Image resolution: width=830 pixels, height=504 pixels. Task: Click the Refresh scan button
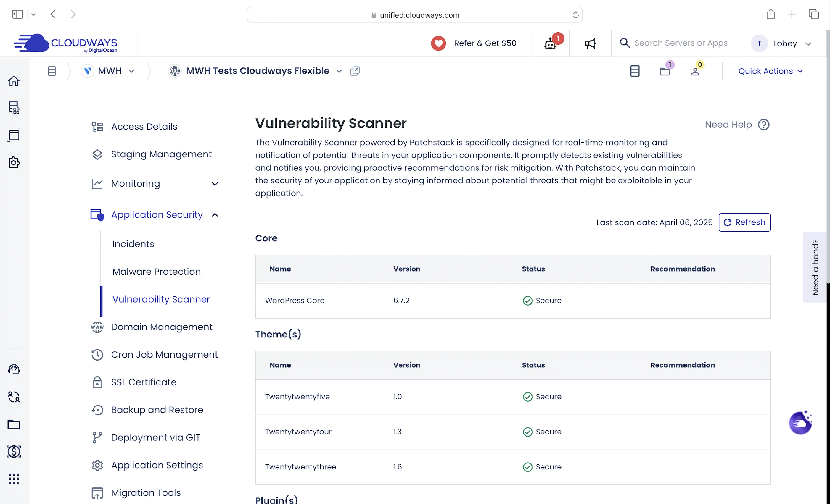[x=744, y=222]
